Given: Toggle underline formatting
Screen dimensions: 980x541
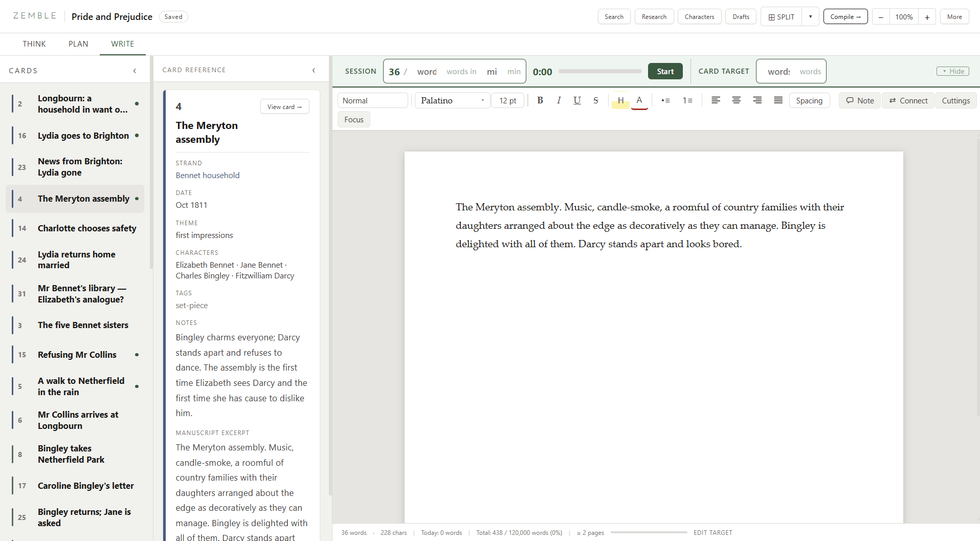Looking at the screenshot, I should (577, 100).
